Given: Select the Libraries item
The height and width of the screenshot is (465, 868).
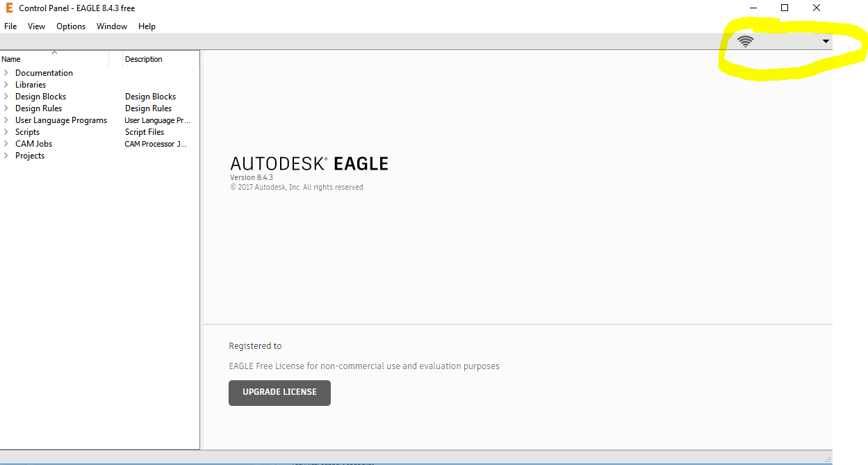Looking at the screenshot, I should 31,85.
